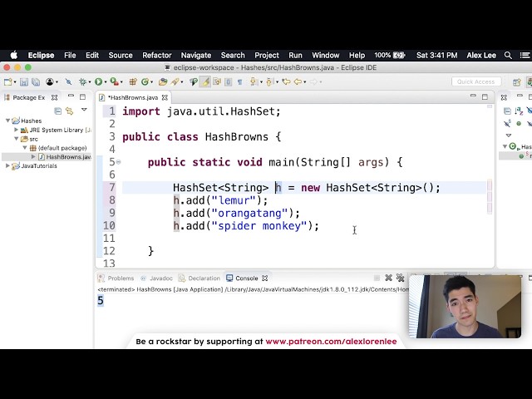Click the New Java Class icon
Viewport: 532px width, 399px height.
point(145,81)
